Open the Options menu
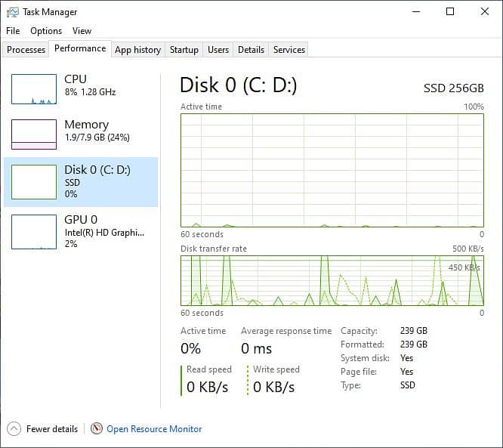This screenshot has width=503, height=448. pos(46,31)
